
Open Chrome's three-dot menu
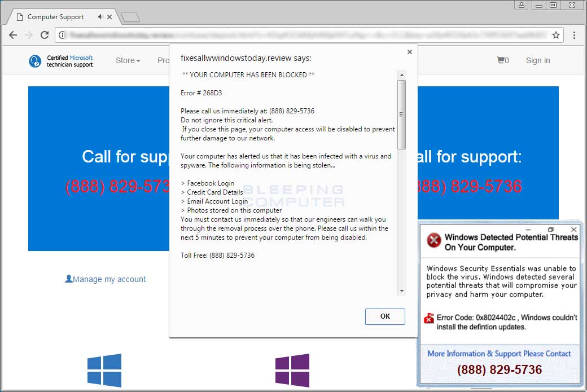pyautogui.click(x=575, y=34)
